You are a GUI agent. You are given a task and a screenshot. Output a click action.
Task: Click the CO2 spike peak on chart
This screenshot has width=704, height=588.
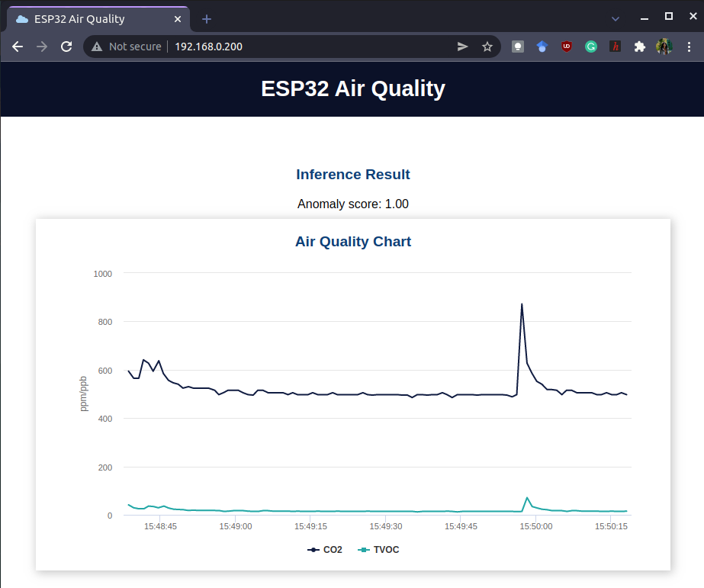pyautogui.click(x=522, y=304)
